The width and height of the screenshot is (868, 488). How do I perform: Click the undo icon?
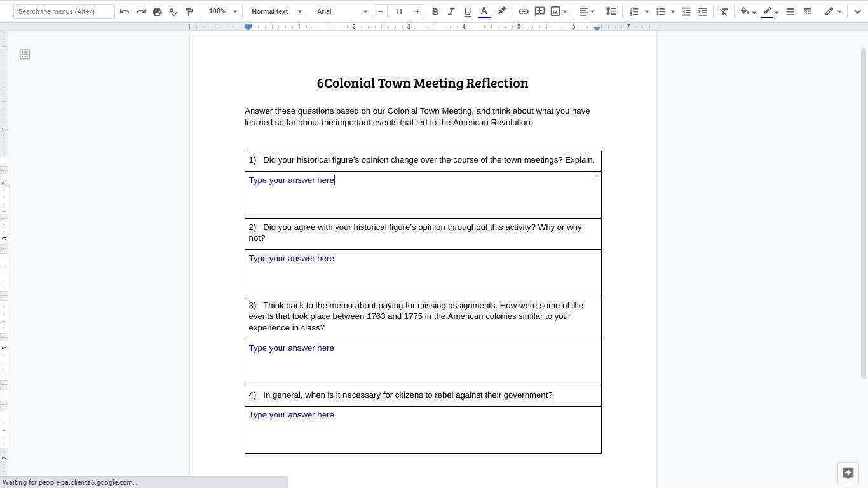coord(125,11)
